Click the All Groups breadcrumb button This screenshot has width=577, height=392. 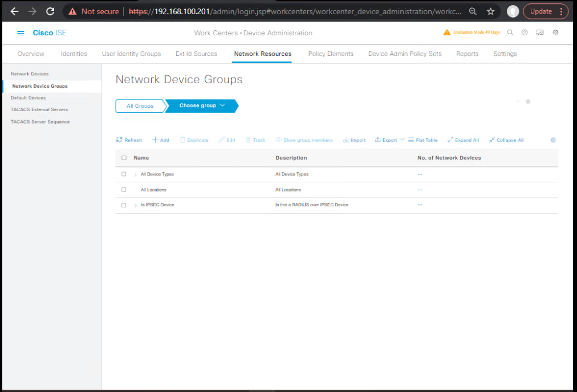tap(140, 106)
